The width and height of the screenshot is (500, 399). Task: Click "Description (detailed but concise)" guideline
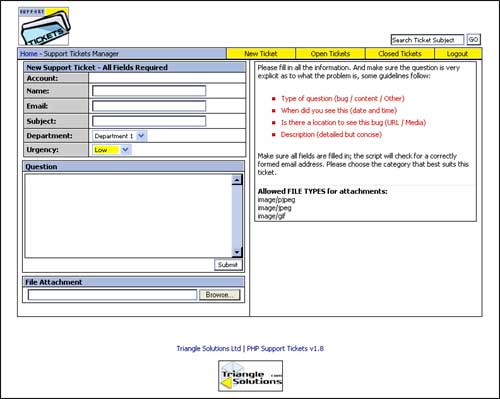point(331,135)
